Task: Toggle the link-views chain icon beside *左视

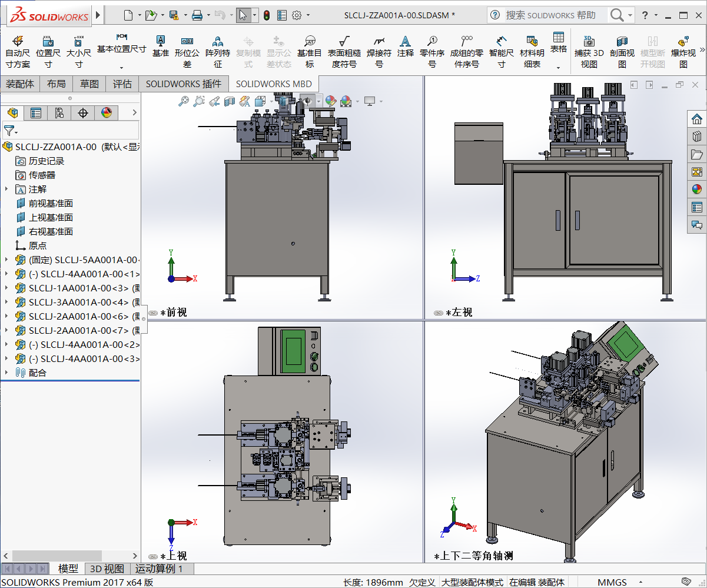Action: coord(438,313)
